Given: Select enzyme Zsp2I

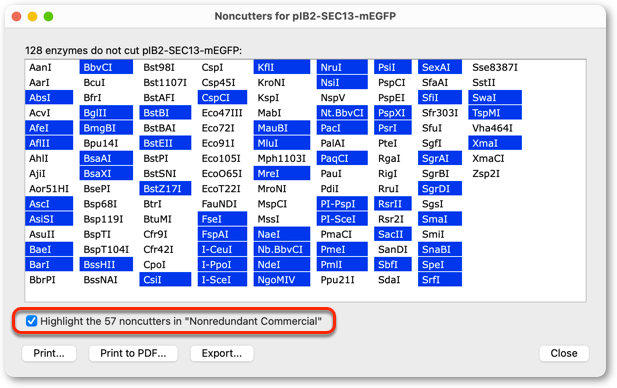Looking at the screenshot, I should pos(486,174).
